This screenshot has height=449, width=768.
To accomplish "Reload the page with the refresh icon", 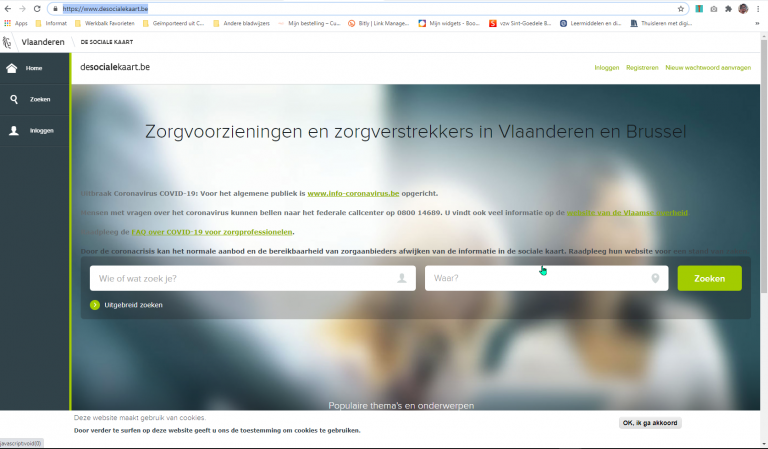I will click(x=37, y=9).
